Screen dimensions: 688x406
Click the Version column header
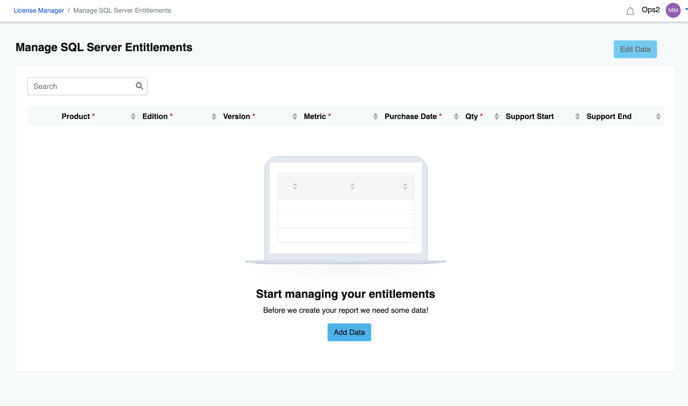[x=239, y=116]
